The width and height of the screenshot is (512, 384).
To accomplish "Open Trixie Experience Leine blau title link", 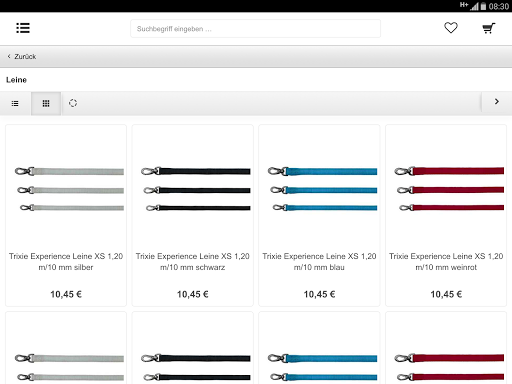I will (319, 262).
